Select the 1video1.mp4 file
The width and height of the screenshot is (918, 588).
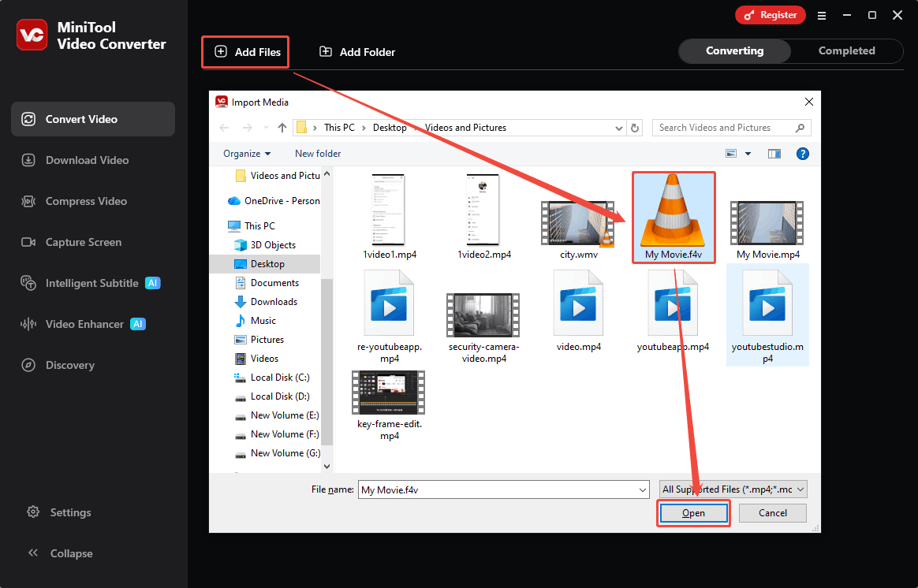click(x=390, y=217)
